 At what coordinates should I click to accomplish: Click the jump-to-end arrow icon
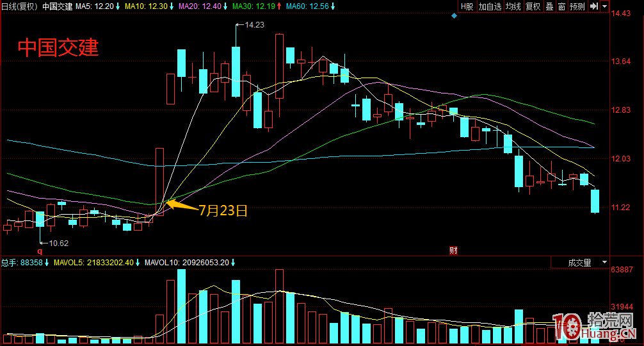coord(594,6)
